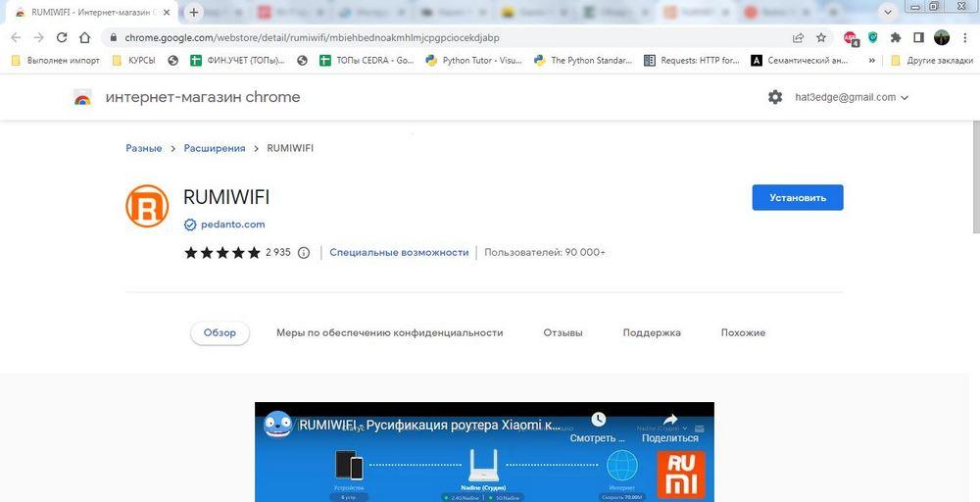The height and width of the screenshot is (502, 980).
Task: Bookmark this page with the star icon
Action: 821,37
